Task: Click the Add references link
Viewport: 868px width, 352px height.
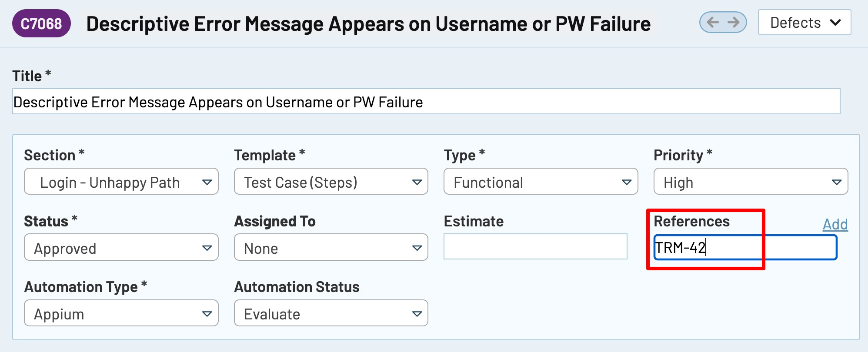Action: pyautogui.click(x=835, y=224)
